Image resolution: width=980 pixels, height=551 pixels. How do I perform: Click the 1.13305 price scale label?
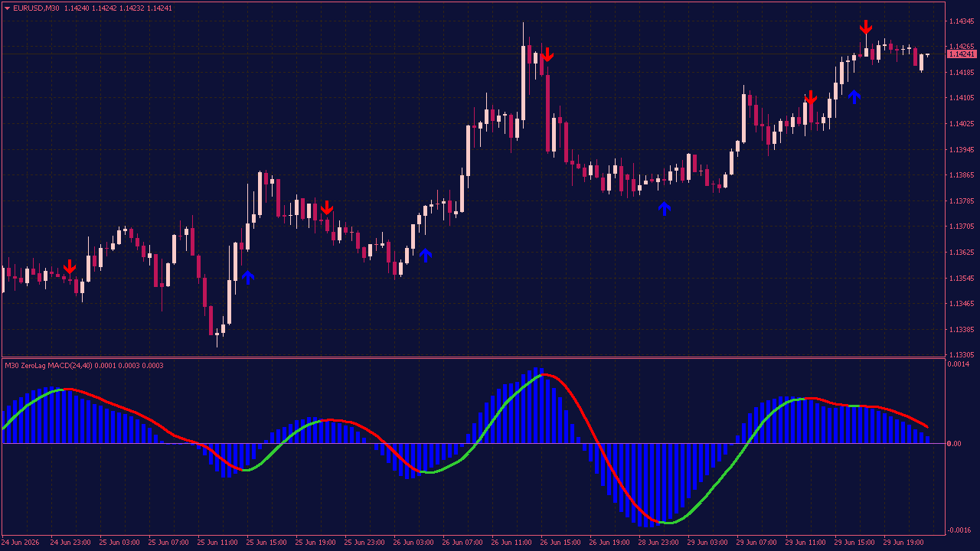coord(961,355)
